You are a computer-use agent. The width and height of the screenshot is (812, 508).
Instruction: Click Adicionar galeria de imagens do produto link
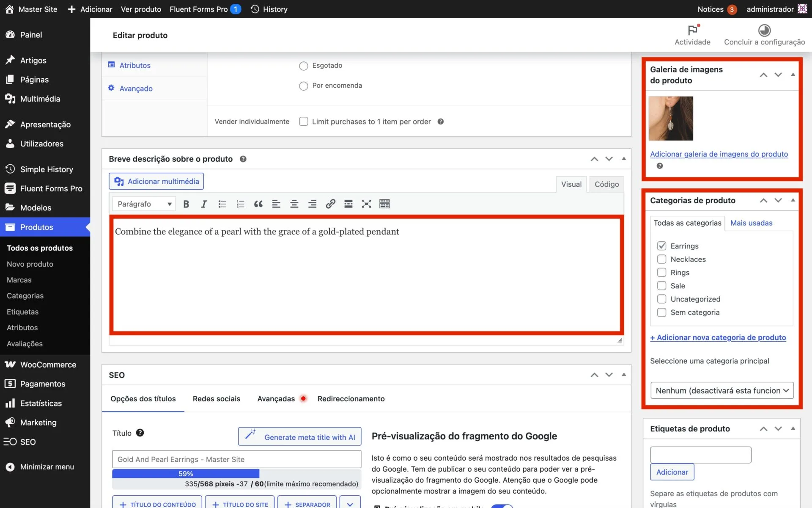pos(719,154)
